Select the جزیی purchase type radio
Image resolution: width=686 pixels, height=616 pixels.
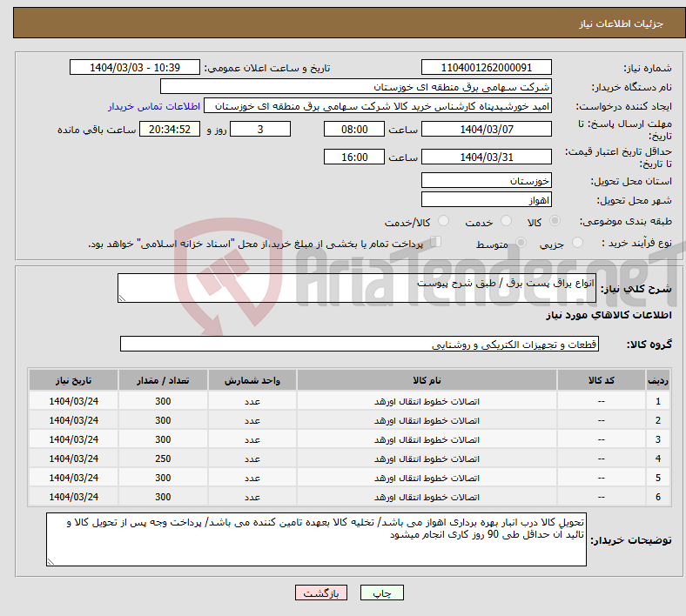coord(577,242)
